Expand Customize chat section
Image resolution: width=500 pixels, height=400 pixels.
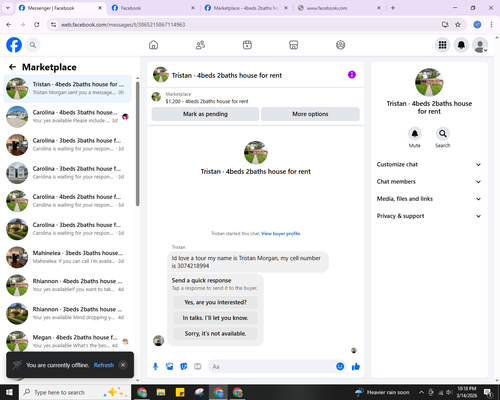point(429,164)
